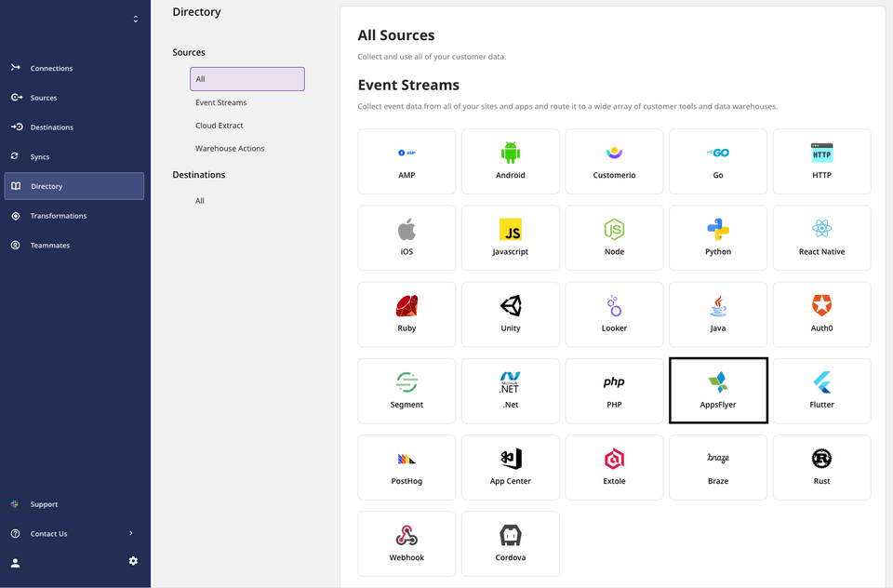Screen dimensions: 893x588
Task: Click All under Destinations
Action: point(199,200)
